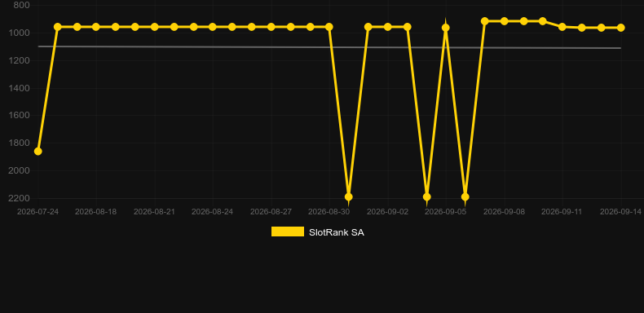Image resolution: width=644 pixels, height=313 pixels.
Task: Click the 1800 y-axis label
Action: coord(19,143)
